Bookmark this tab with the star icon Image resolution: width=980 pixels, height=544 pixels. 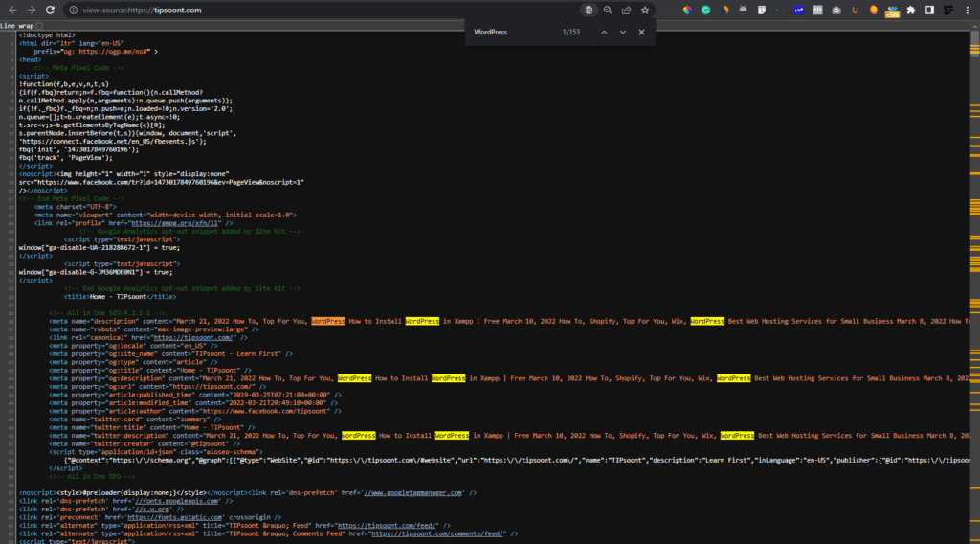645,10
